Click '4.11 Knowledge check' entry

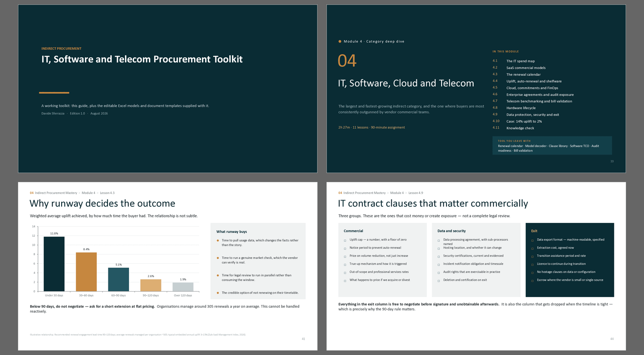[x=513, y=128]
